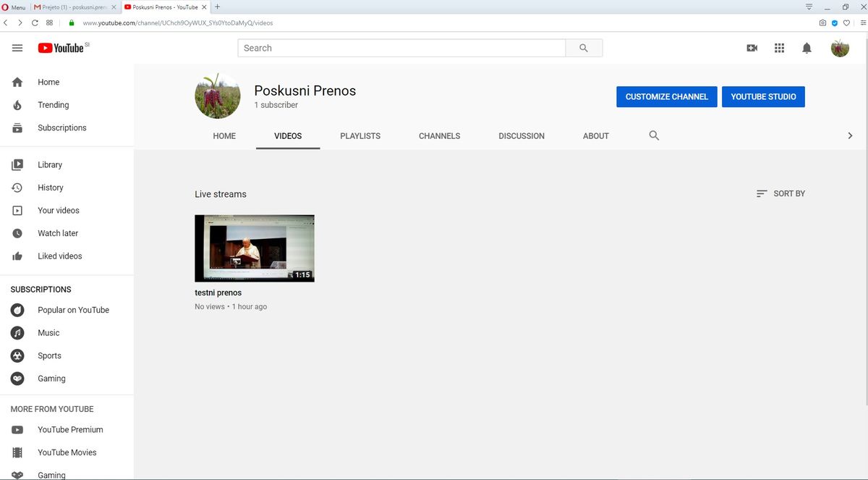Search within channel using magnifier icon
Viewport: 868px width, 480px height.
[x=654, y=135]
